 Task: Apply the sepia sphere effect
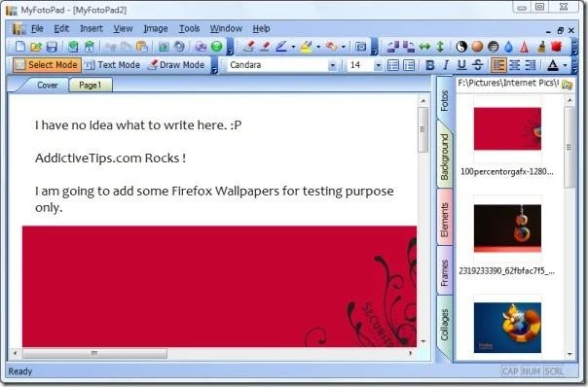[477, 47]
